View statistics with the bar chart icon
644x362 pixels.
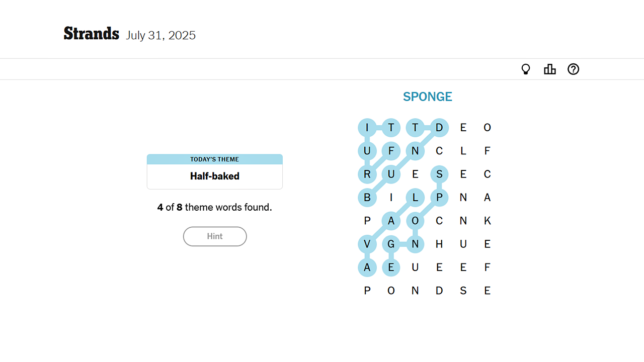click(549, 69)
